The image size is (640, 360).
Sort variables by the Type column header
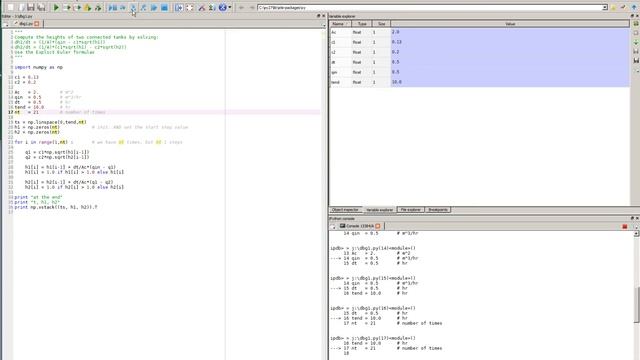tap(362, 24)
